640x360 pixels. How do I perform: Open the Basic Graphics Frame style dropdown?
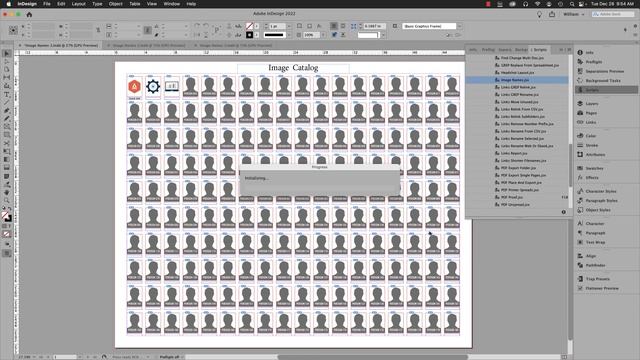[x=459, y=26]
